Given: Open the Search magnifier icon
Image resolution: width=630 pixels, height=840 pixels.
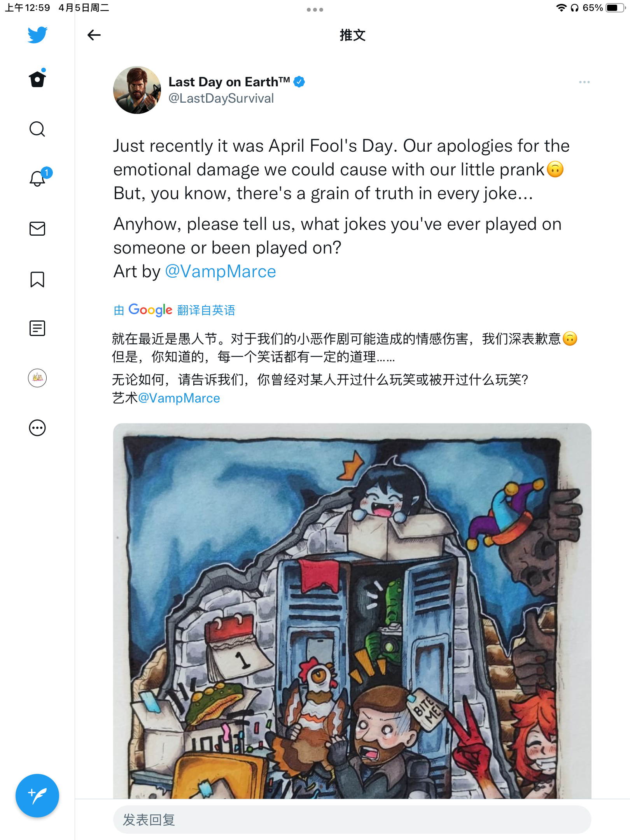Looking at the screenshot, I should coord(37,129).
